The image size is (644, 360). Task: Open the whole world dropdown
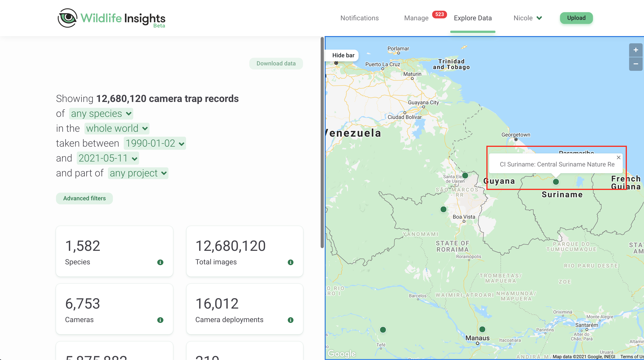click(117, 129)
